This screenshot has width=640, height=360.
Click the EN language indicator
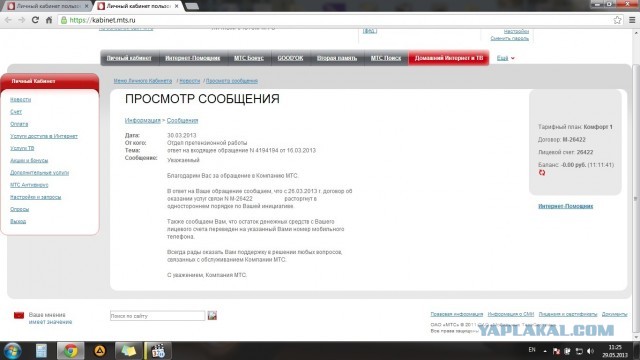532,350
